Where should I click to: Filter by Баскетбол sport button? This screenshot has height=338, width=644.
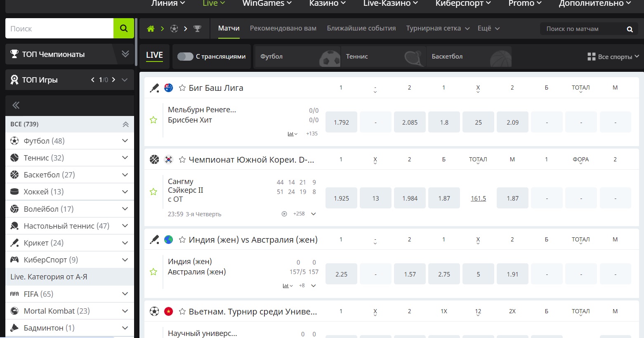469,57
